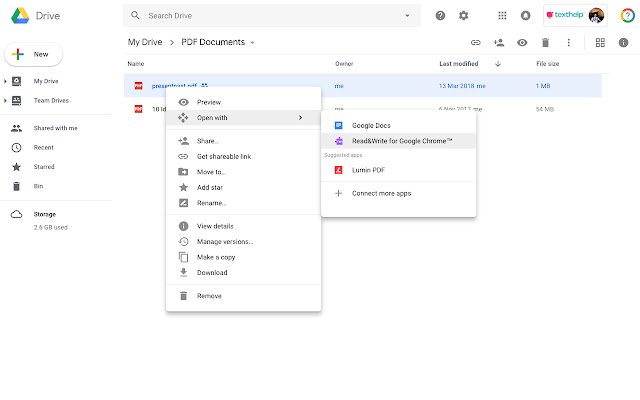The width and height of the screenshot is (640, 400).
Task: Click the New button
Action: (x=33, y=54)
